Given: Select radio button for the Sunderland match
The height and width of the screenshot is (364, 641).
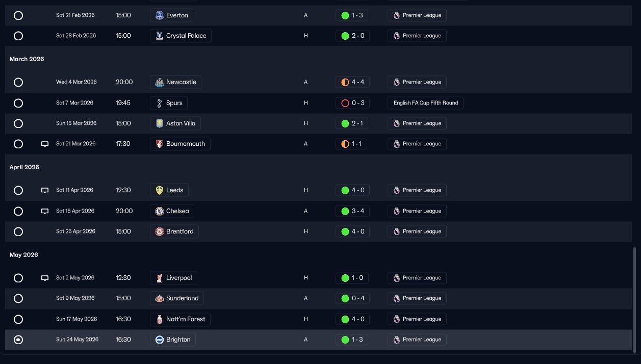Looking at the screenshot, I should [x=18, y=298].
